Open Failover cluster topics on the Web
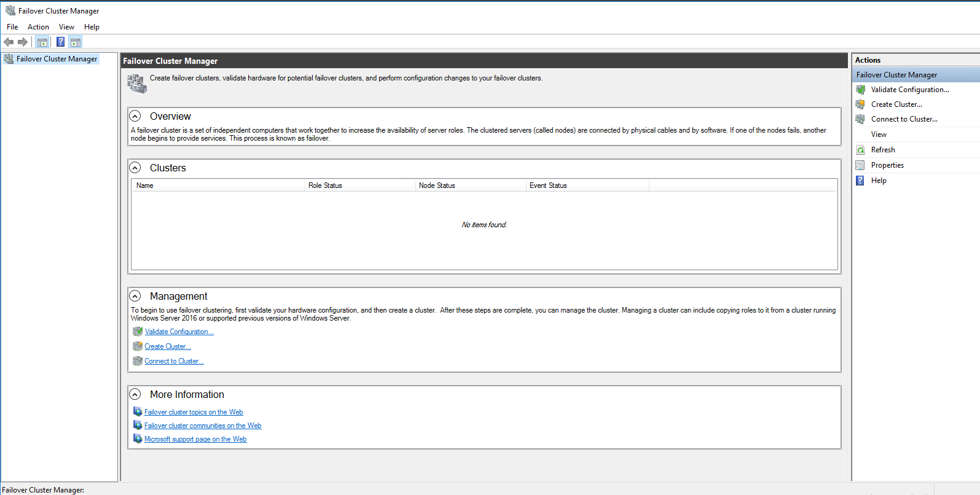The height and width of the screenshot is (495, 980). tap(194, 412)
